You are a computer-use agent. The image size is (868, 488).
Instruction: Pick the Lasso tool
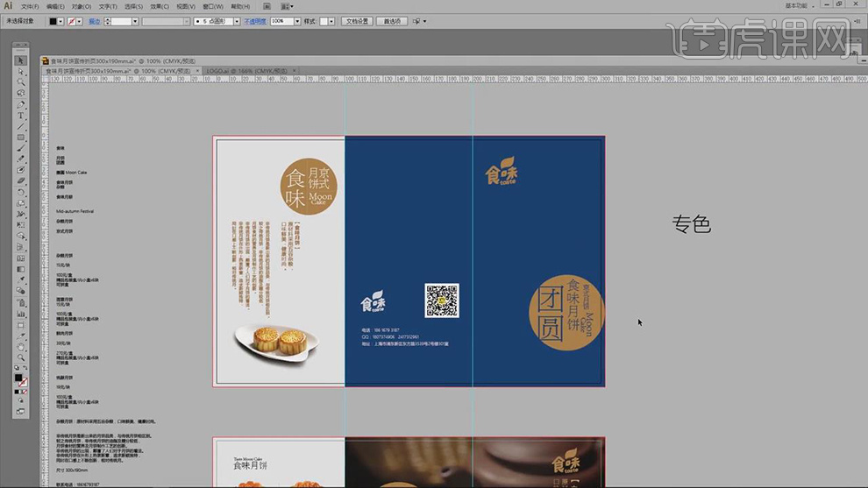20,94
